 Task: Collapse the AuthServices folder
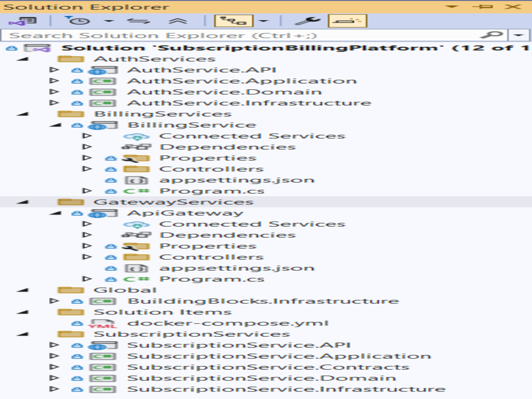point(23,59)
